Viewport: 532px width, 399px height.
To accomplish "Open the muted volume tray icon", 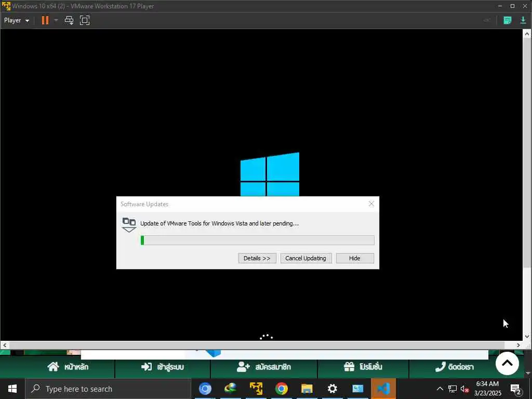I will (x=464, y=389).
